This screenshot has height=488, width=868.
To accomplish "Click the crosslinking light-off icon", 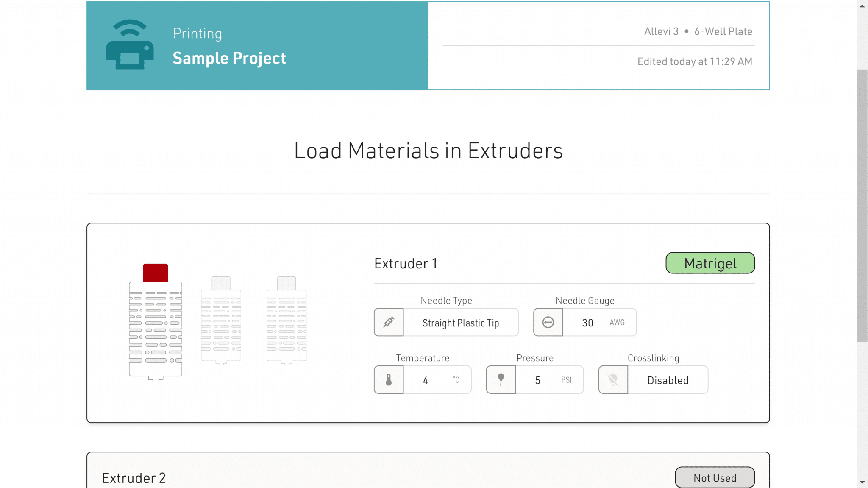I will coord(613,380).
